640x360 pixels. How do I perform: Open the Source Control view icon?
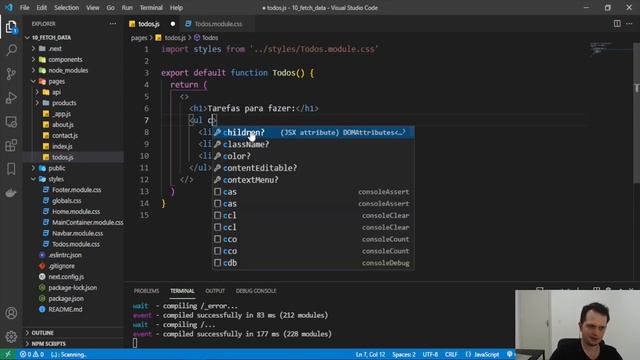point(11,74)
